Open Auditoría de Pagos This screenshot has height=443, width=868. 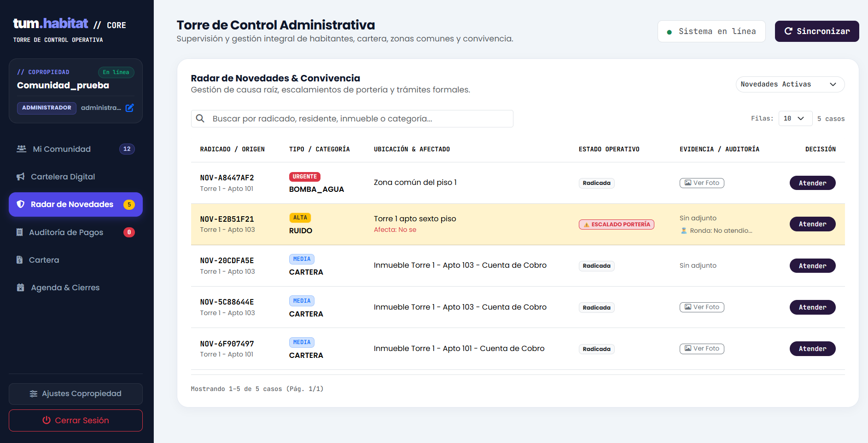click(x=76, y=232)
